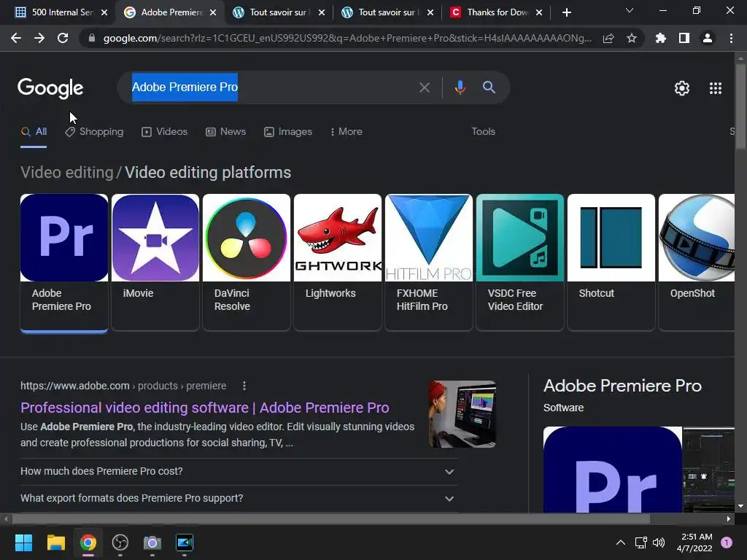Open tab search chevron in title bar
The height and width of the screenshot is (560, 747).
(630, 10)
